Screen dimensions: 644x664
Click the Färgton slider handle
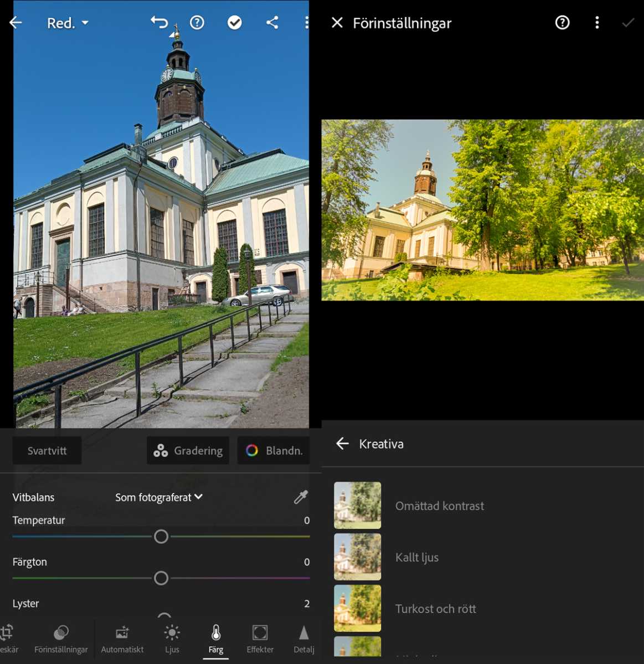(161, 578)
